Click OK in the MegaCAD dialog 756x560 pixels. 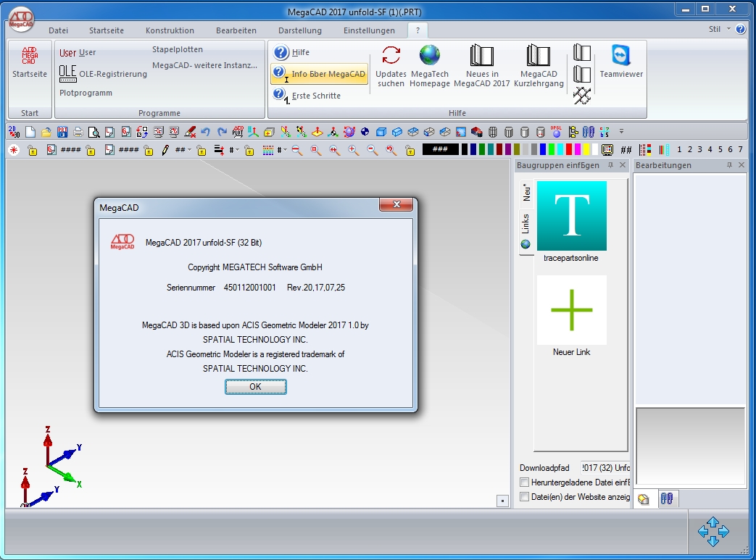coord(256,387)
